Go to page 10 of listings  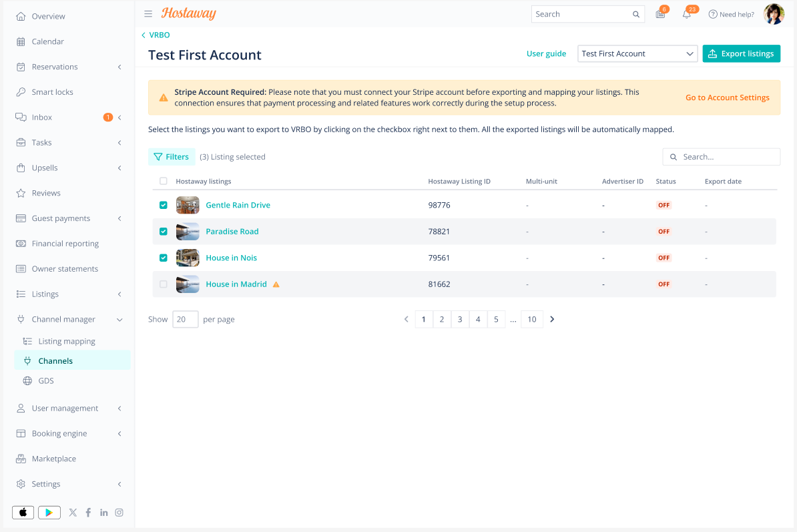pyautogui.click(x=532, y=320)
